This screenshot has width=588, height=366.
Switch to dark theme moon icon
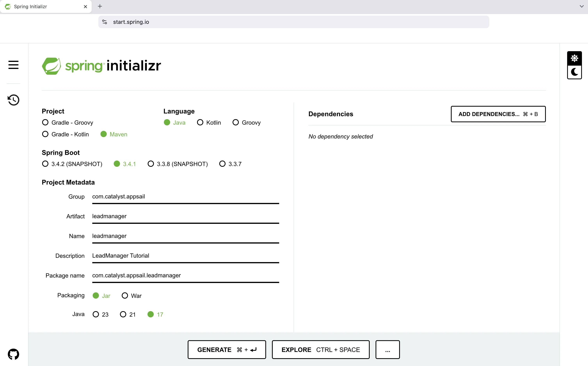(574, 72)
